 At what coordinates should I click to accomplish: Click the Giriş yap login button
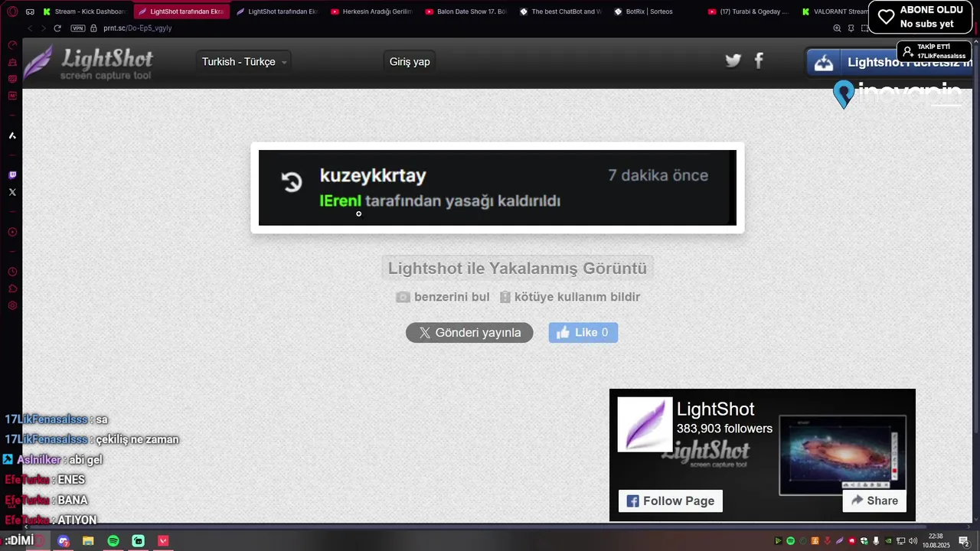pyautogui.click(x=410, y=62)
